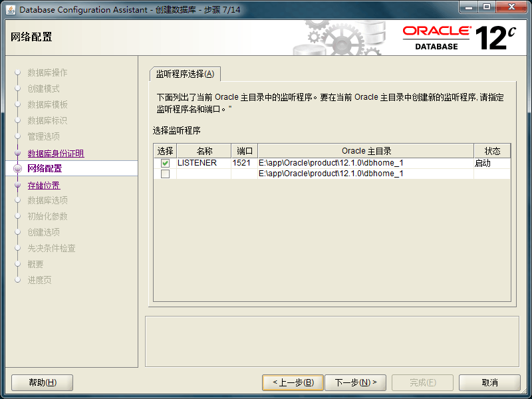
Task: Open help with 帮助 button
Action: pyautogui.click(x=43, y=382)
